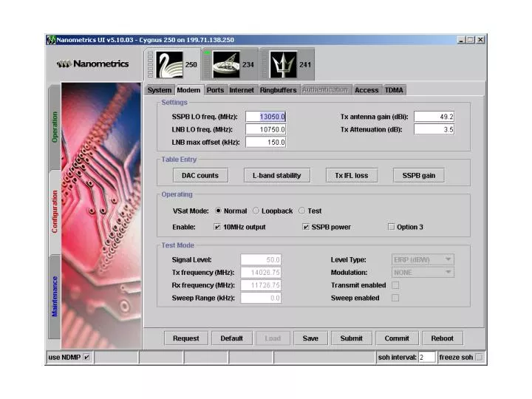Screen dimensions: 532x399
Task: Open the Authentication tab
Action: (x=325, y=90)
